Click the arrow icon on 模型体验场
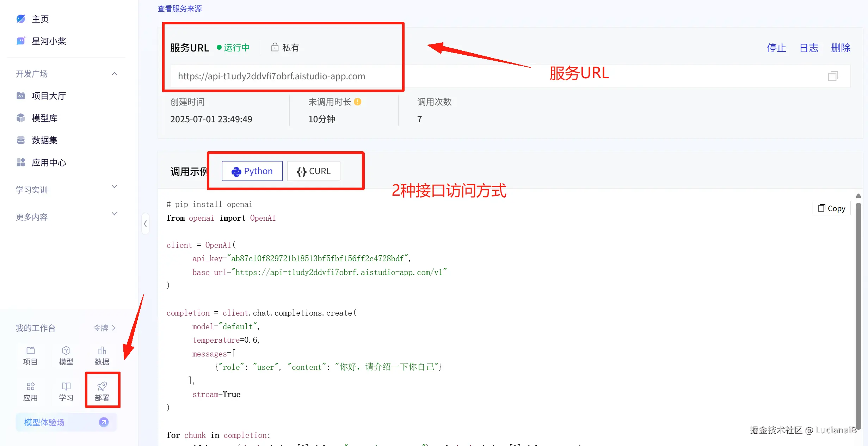 (104, 422)
